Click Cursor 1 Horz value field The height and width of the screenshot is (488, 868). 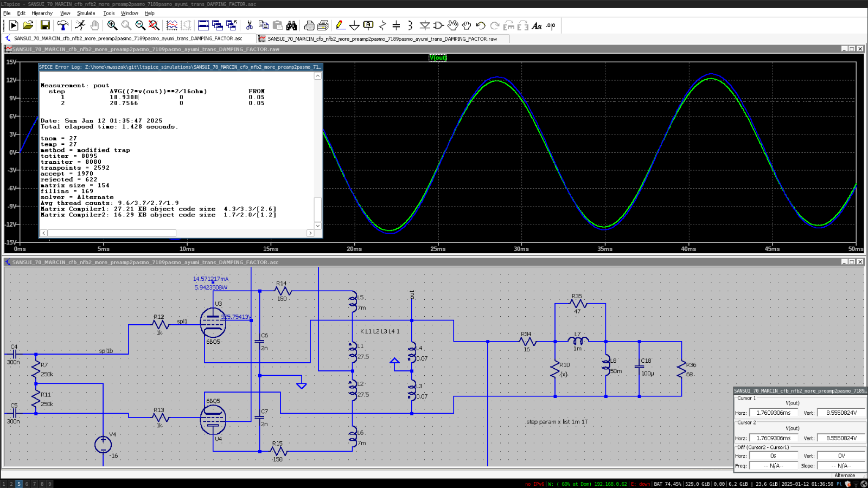tap(774, 413)
